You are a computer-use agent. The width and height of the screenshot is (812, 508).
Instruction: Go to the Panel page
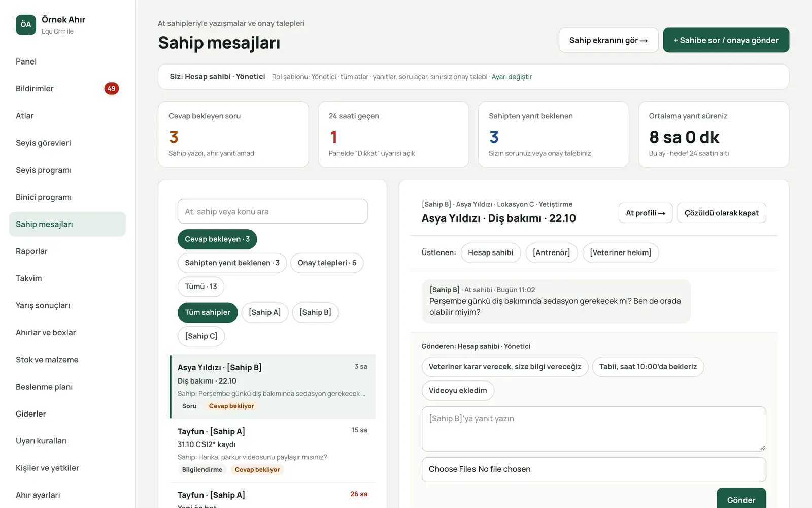coord(67,61)
